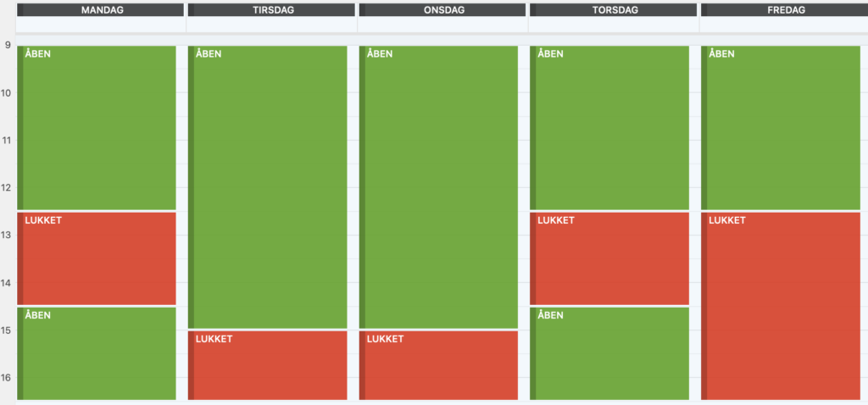The height and width of the screenshot is (405, 868).
Task: Click the ONSDAG column header
Action: (442, 10)
